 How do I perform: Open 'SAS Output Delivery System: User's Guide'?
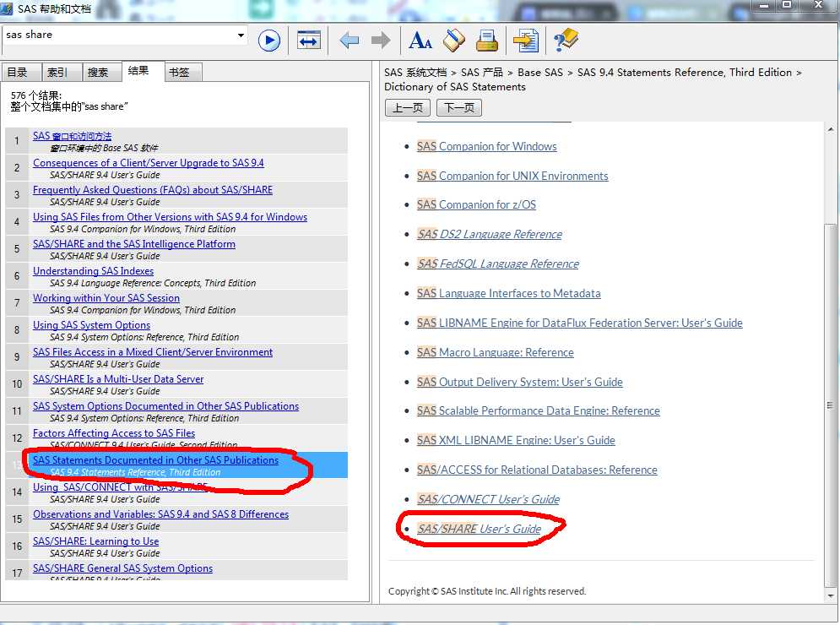[x=520, y=382]
